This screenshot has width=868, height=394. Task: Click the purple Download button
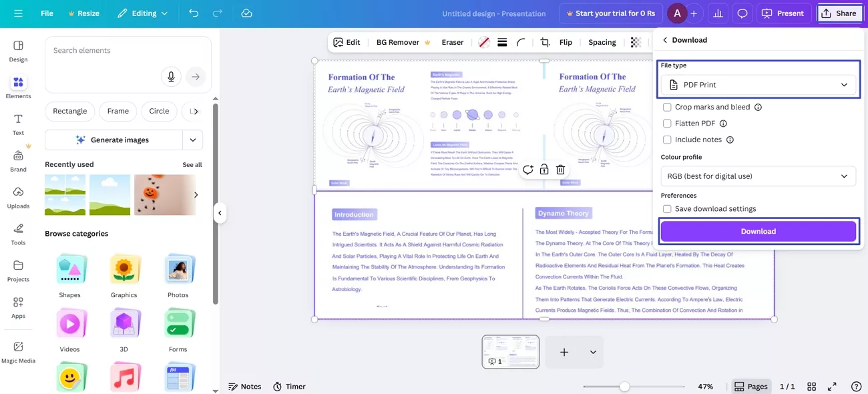pos(758,232)
